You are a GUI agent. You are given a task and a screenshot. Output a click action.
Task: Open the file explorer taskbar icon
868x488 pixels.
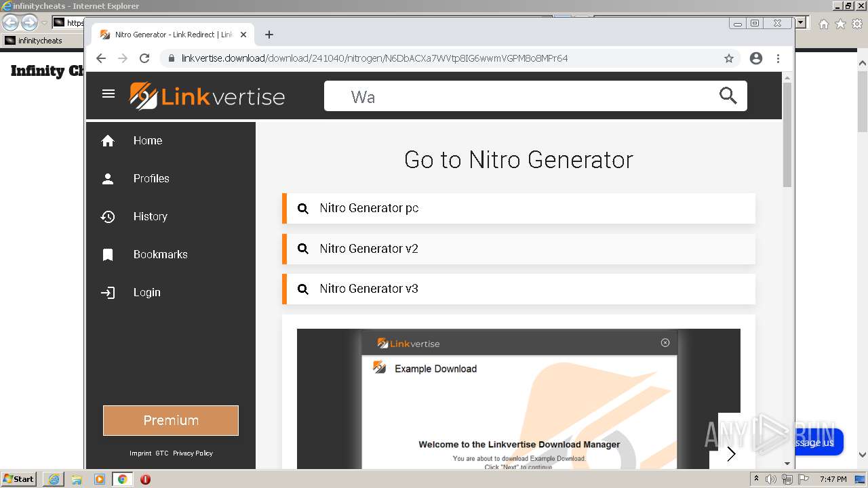click(77, 479)
